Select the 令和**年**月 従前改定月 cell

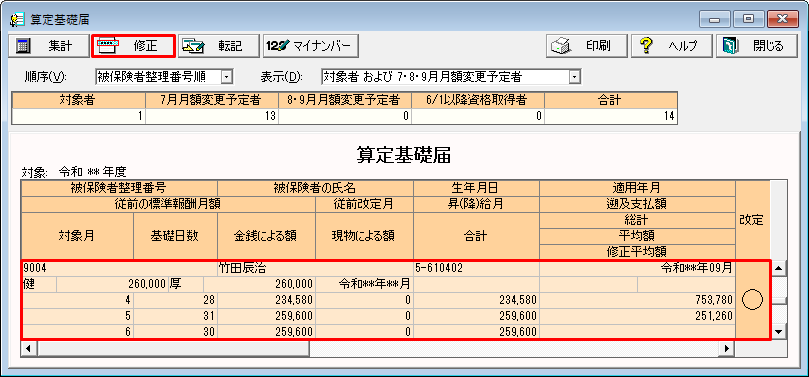point(365,284)
